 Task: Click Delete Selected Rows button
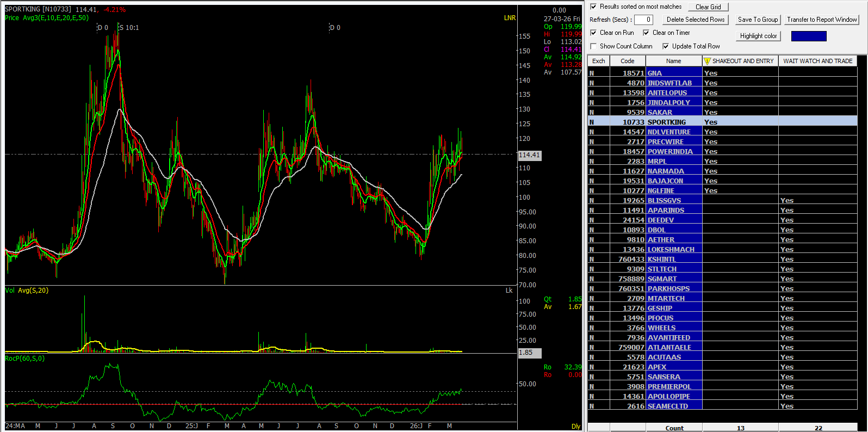coord(696,20)
